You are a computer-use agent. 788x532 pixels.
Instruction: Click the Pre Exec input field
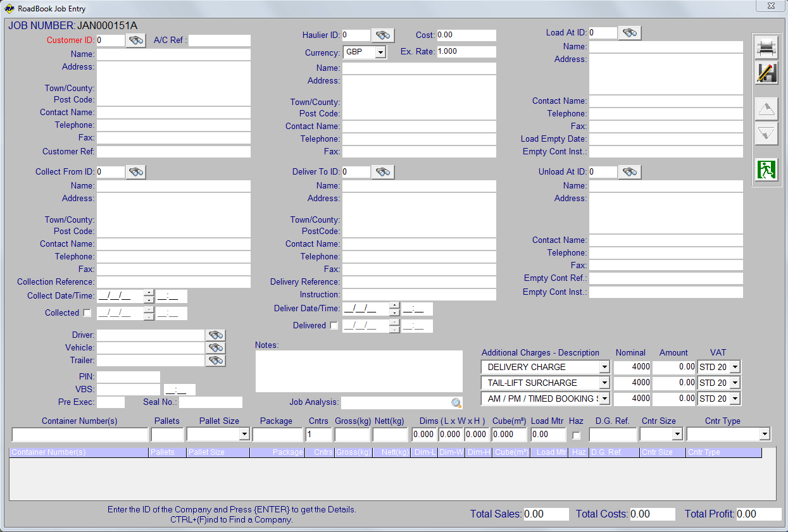tap(111, 402)
